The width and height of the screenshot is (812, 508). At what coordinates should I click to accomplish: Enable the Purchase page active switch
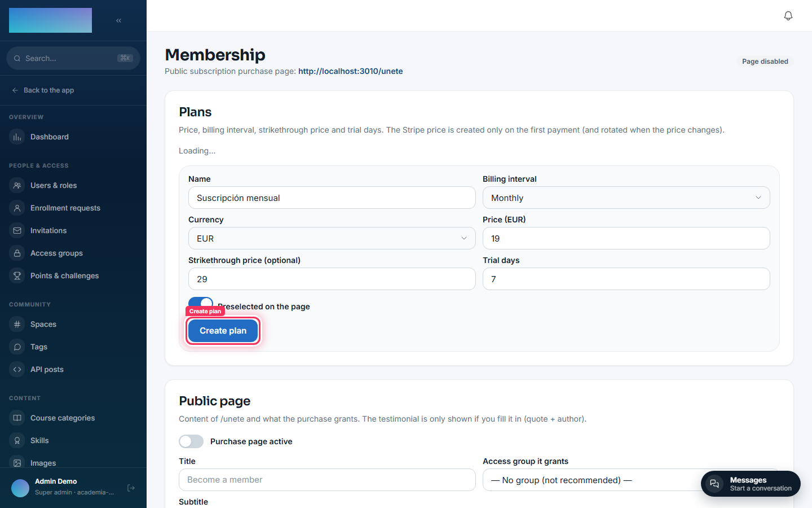click(191, 441)
